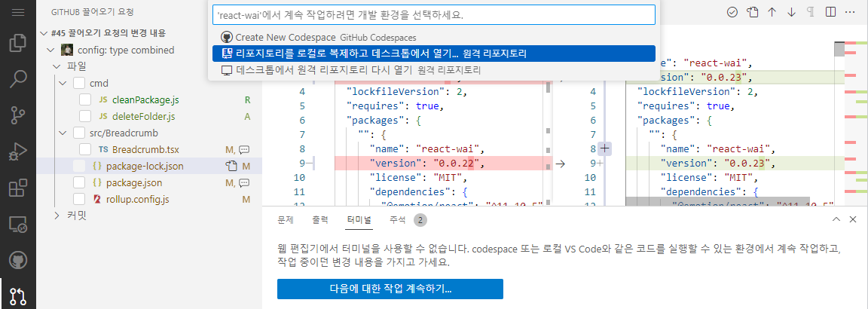Go to previous change with up arrow
868x309 pixels.
[772, 12]
